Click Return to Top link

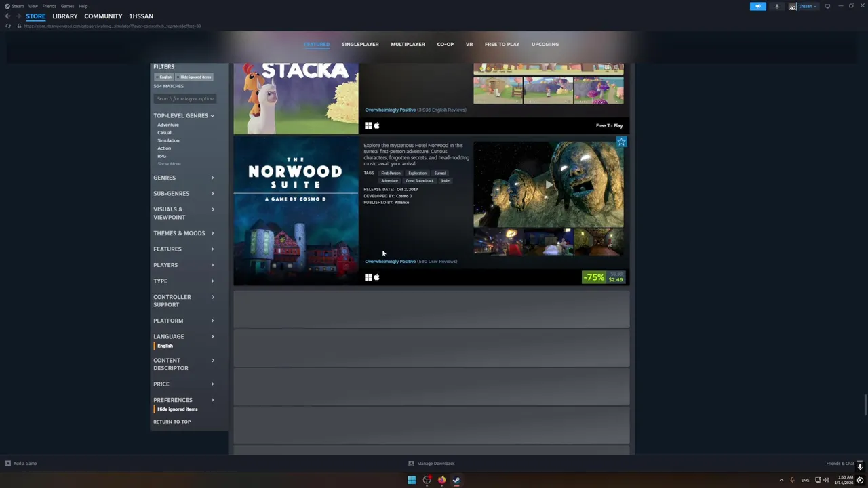pyautogui.click(x=172, y=422)
